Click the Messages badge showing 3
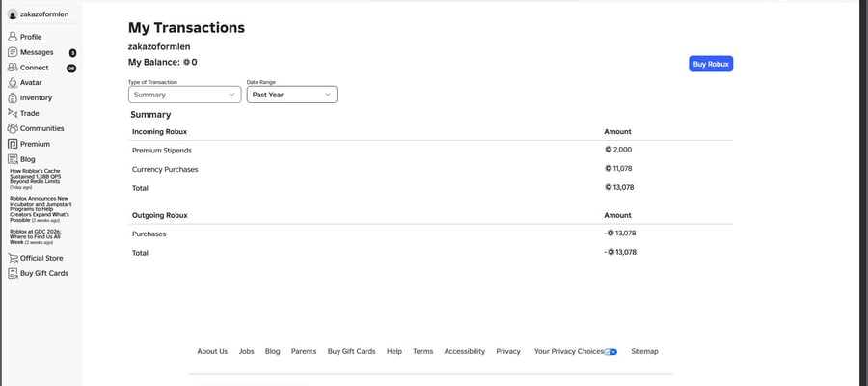 point(72,53)
